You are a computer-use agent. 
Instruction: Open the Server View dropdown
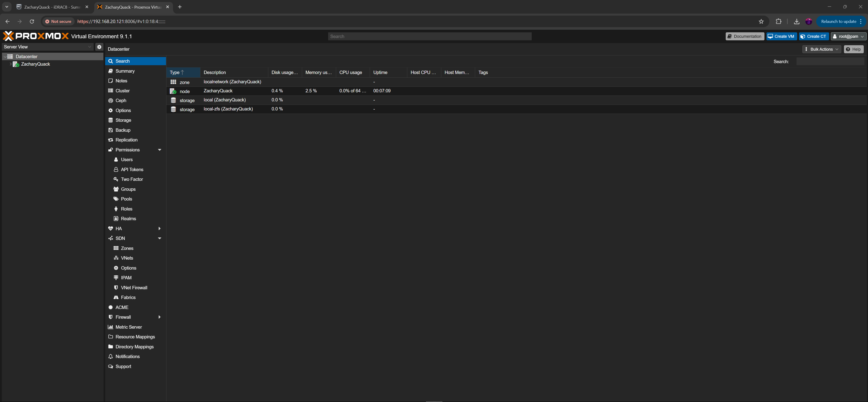(47, 47)
